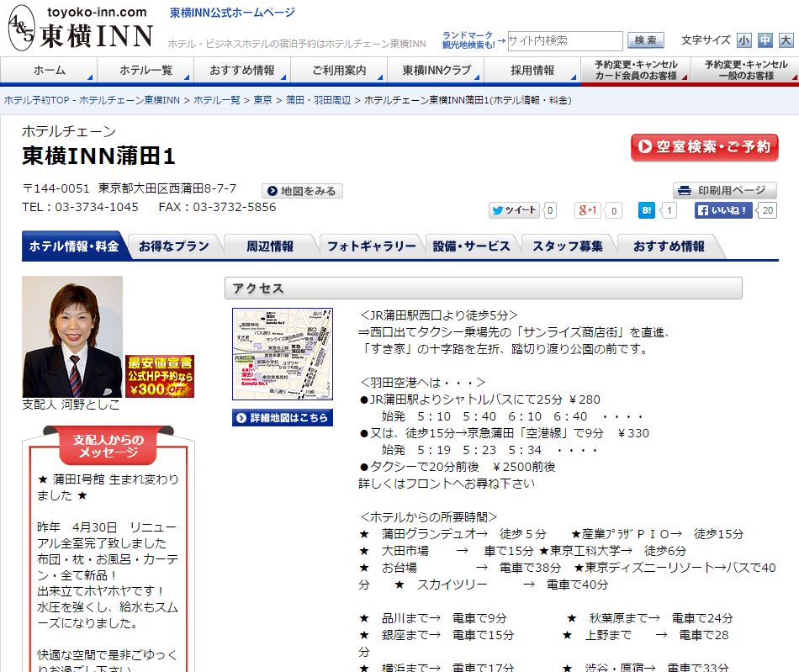Open the ホーム navigation menu
Viewport: 799px width, 672px height.
pyautogui.click(x=49, y=71)
